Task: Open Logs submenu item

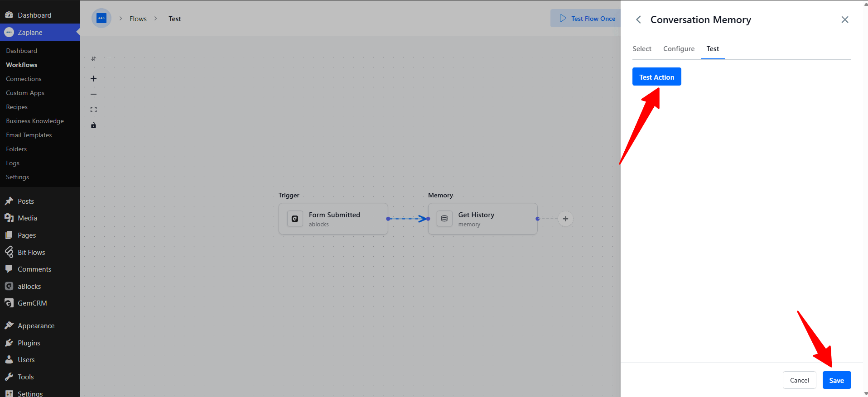Action: coord(13,163)
